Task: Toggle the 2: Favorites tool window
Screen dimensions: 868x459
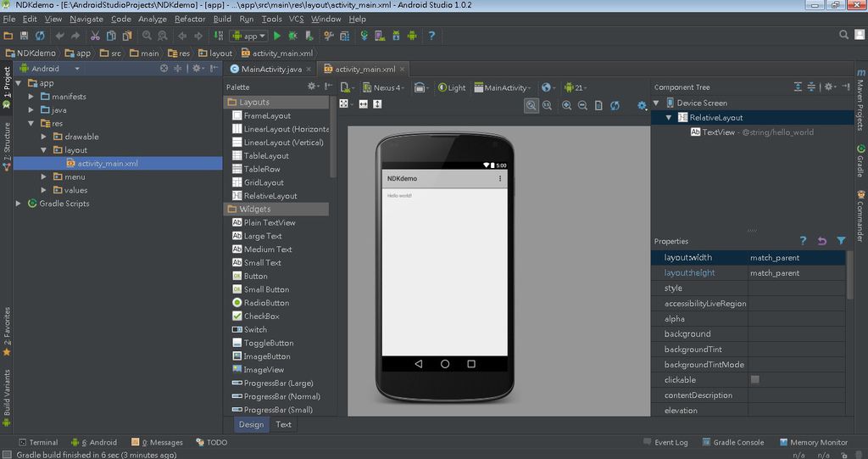Action: [x=7, y=331]
